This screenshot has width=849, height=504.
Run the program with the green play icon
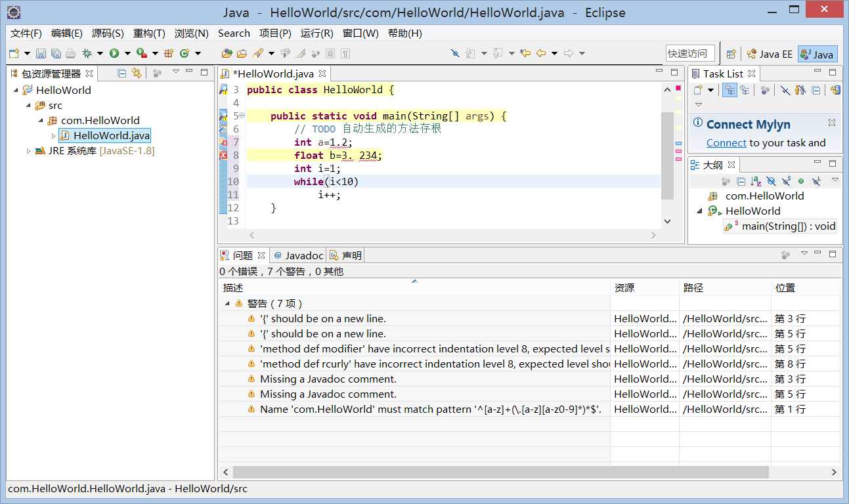pos(114,53)
